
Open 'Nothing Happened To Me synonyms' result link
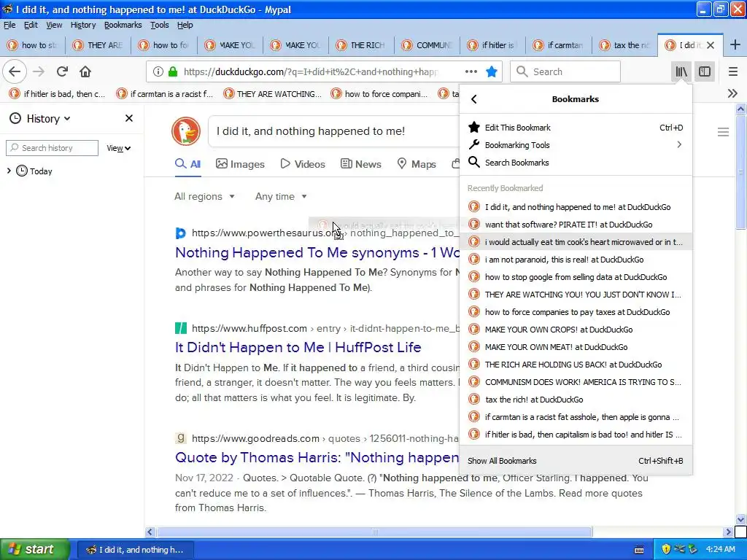317,252
